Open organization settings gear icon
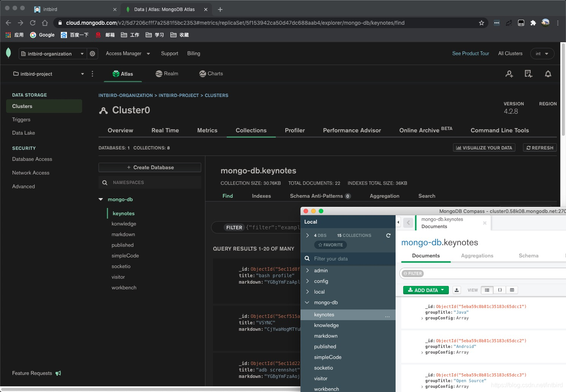566x392 pixels. tap(92, 54)
